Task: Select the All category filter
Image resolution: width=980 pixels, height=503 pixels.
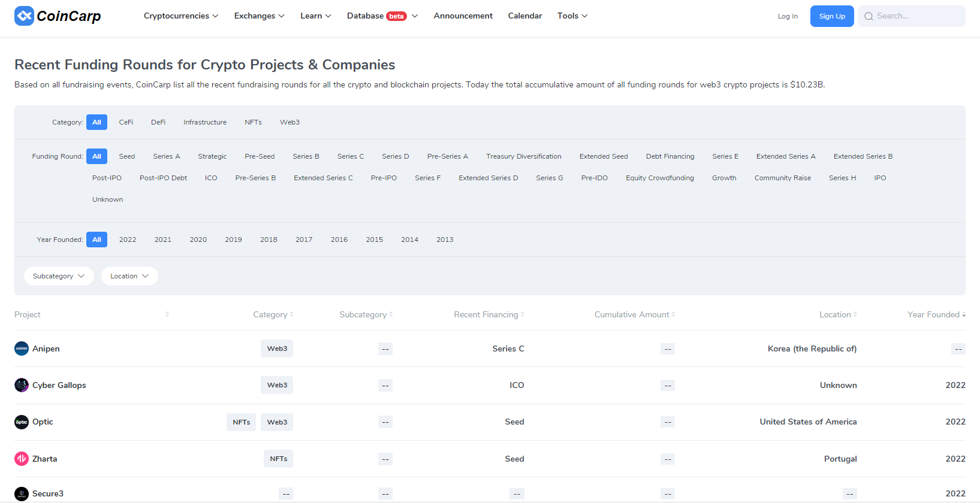Action: tap(97, 122)
